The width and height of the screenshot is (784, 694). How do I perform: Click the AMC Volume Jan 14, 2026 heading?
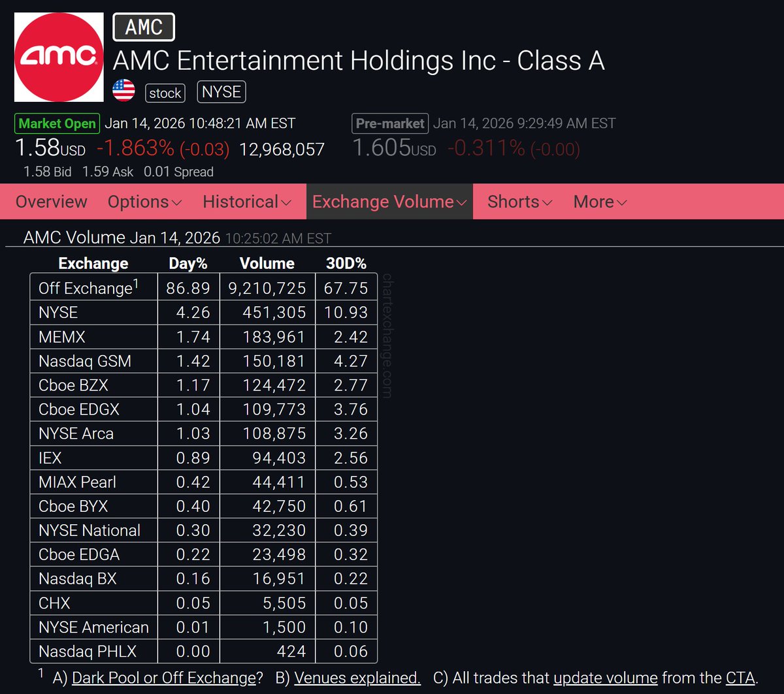122,237
